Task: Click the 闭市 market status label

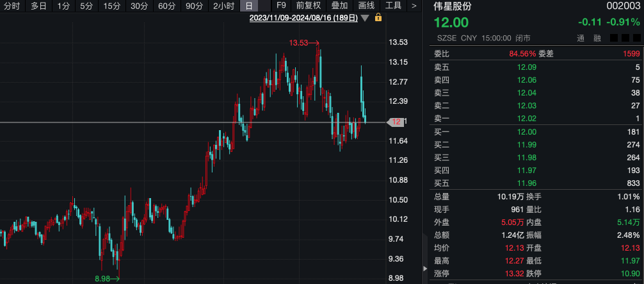Action: 523,38
